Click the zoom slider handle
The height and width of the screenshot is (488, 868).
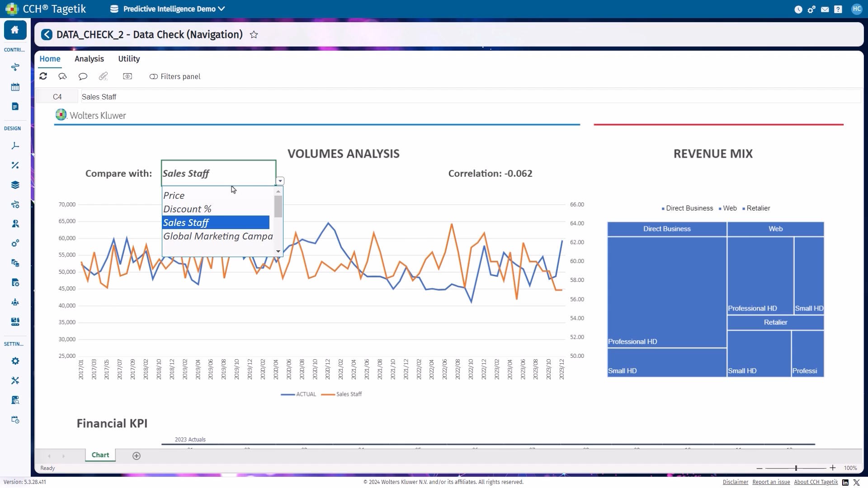pos(796,468)
